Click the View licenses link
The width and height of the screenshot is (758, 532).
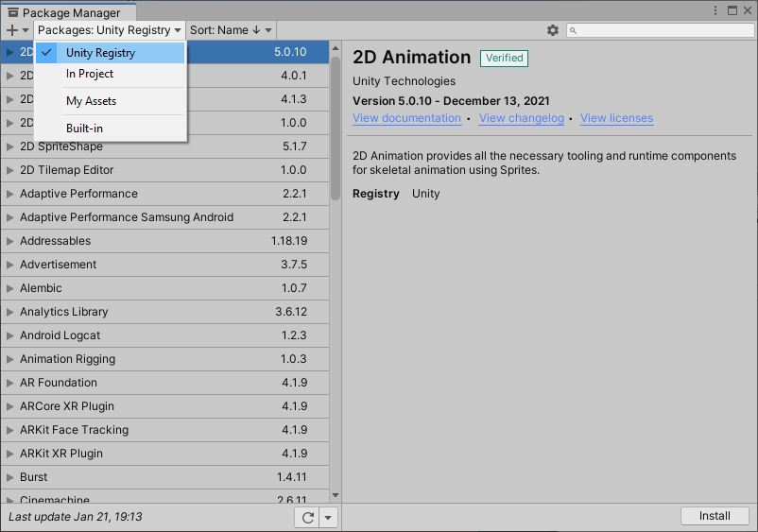tap(616, 118)
